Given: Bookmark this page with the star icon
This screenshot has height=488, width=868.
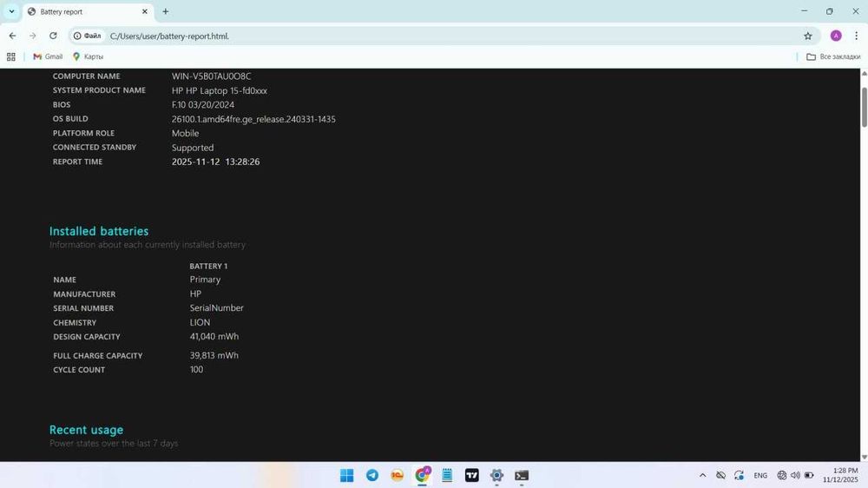Looking at the screenshot, I should click(807, 36).
